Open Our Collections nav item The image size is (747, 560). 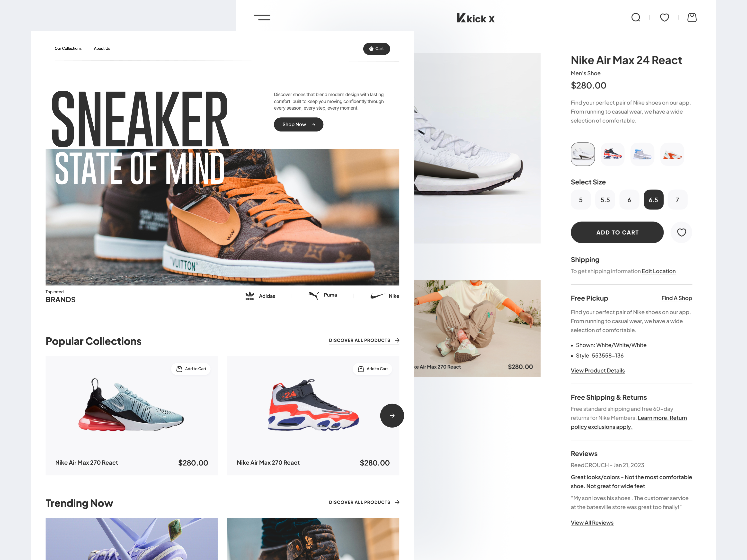click(68, 49)
